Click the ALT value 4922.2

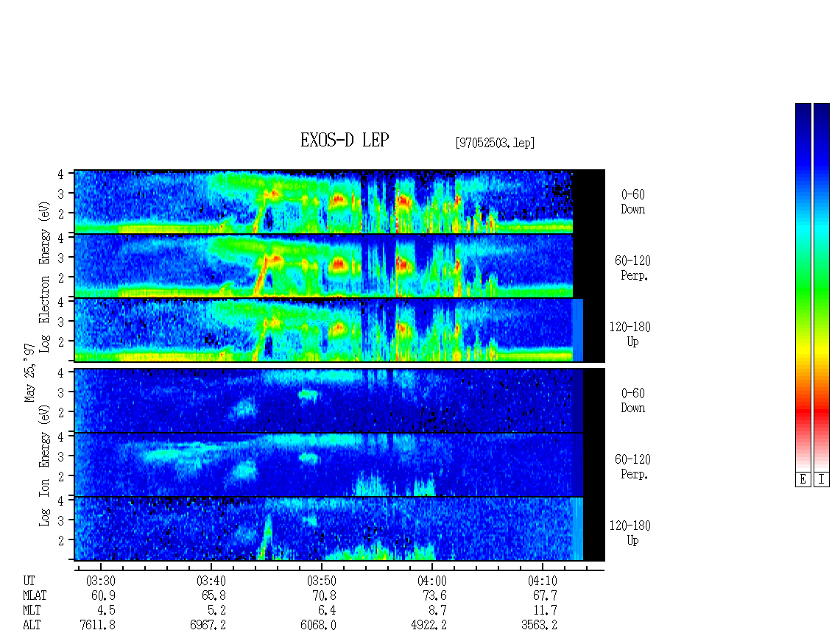click(x=429, y=626)
